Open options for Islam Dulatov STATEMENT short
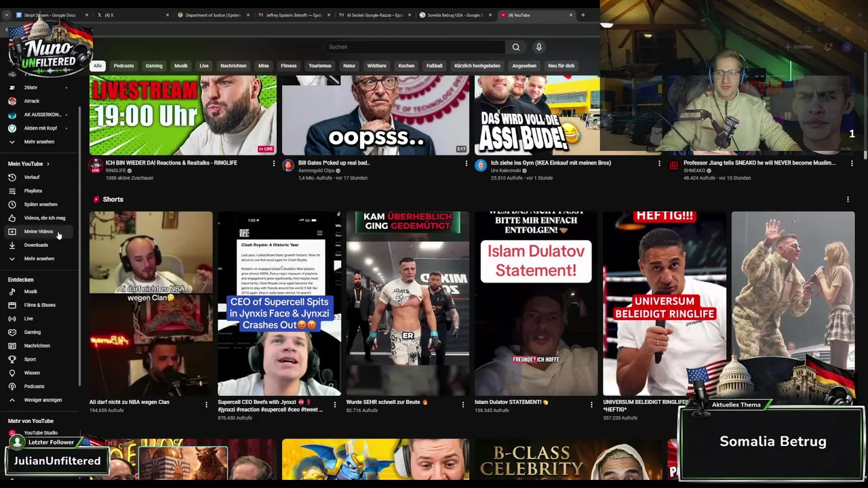Screen dimensions: 868x488 click(591, 405)
